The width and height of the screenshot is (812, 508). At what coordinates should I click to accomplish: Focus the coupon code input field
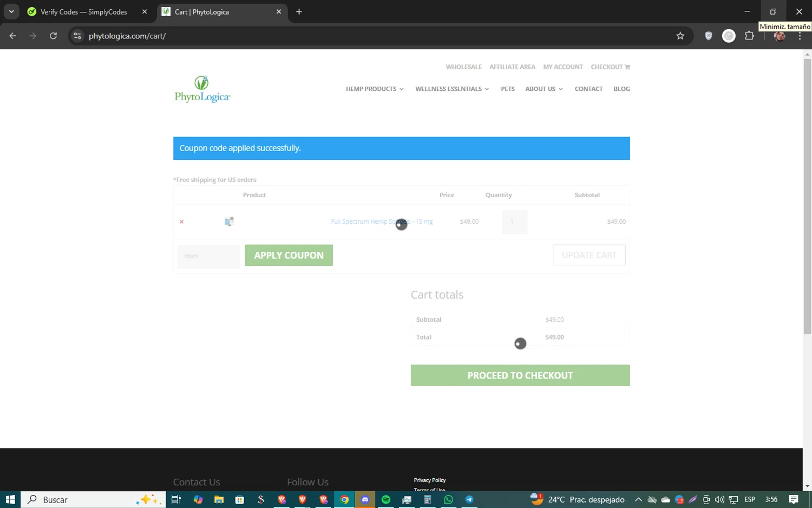pyautogui.click(x=208, y=256)
